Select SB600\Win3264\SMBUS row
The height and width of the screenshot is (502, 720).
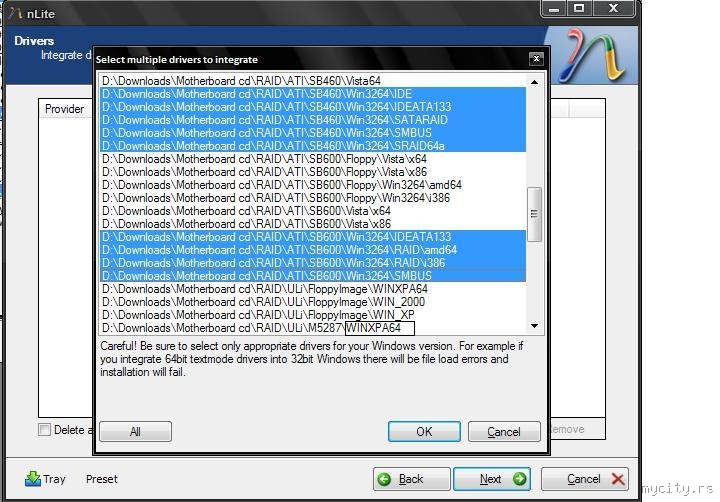(313, 276)
